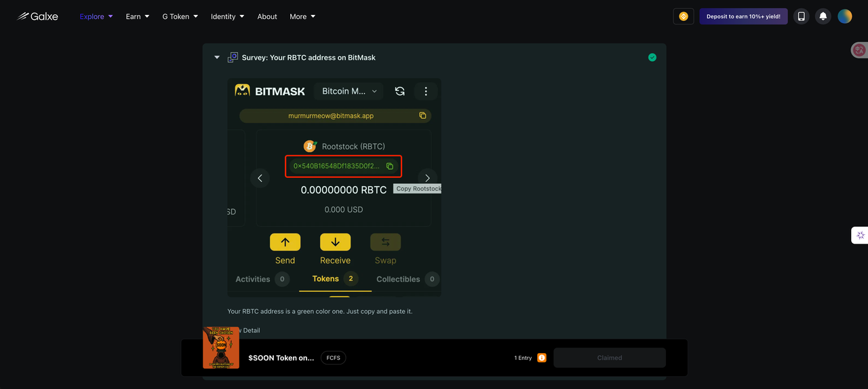Image resolution: width=868 pixels, height=389 pixels.
Task: Click the refresh icon in BitMask image
Action: (x=400, y=91)
